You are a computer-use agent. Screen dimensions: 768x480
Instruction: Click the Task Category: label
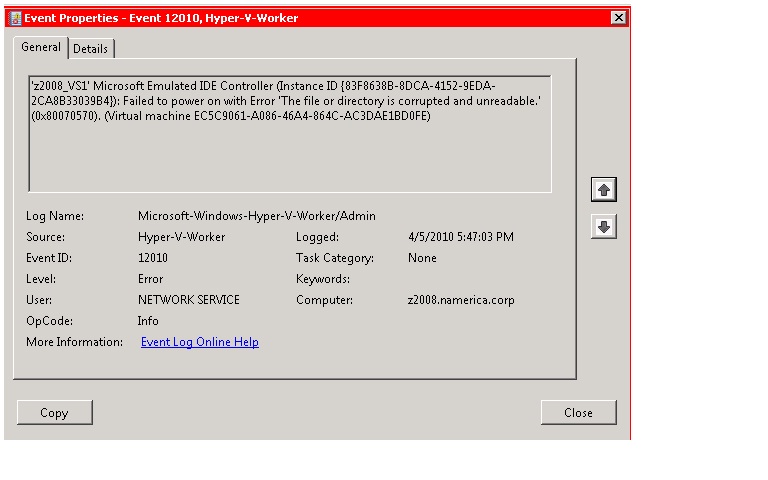click(335, 258)
